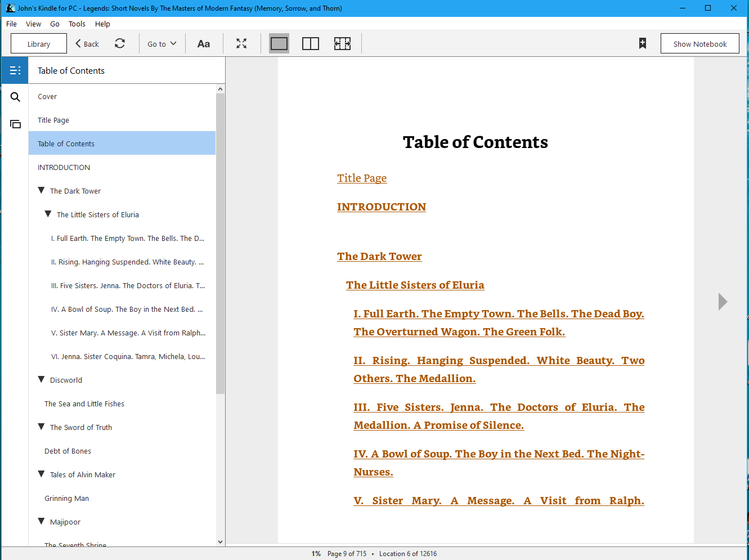Screen dimensions: 749x560
Task: Open the search magnifier in sidebar
Action: [x=15, y=97]
